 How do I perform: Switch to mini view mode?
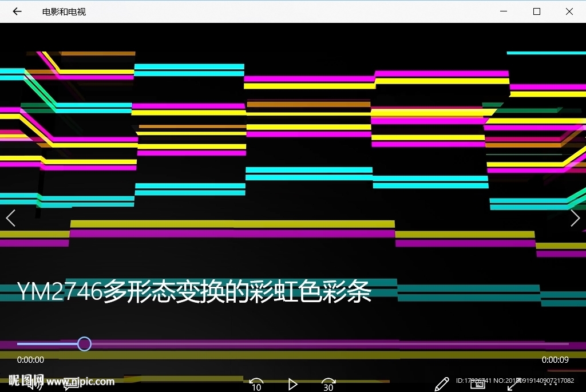(x=478, y=383)
